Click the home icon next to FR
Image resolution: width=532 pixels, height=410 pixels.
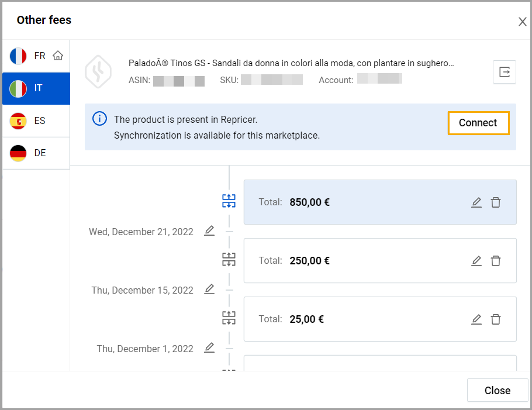[x=58, y=56]
